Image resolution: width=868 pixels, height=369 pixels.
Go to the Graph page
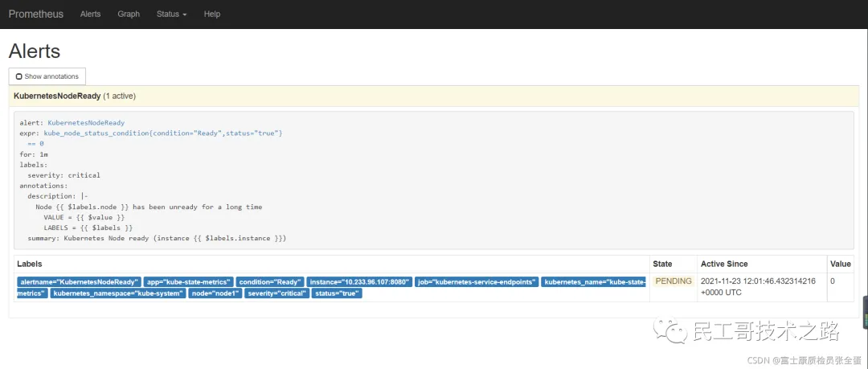[129, 14]
